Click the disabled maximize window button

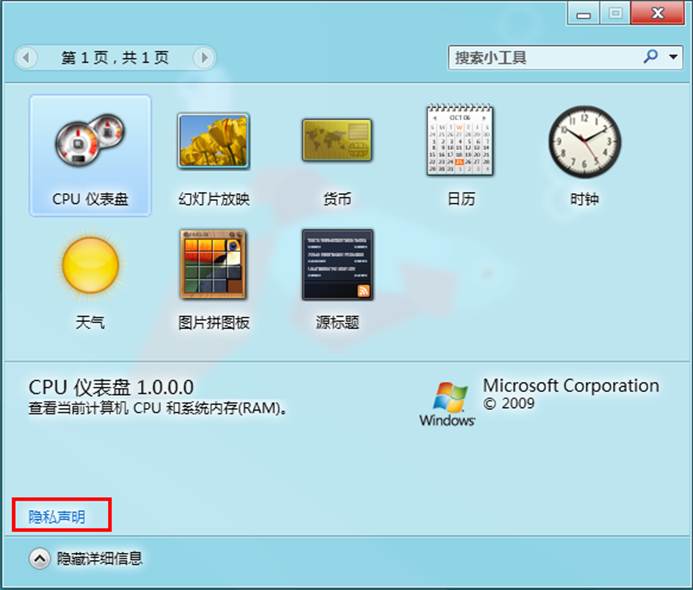(616, 13)
